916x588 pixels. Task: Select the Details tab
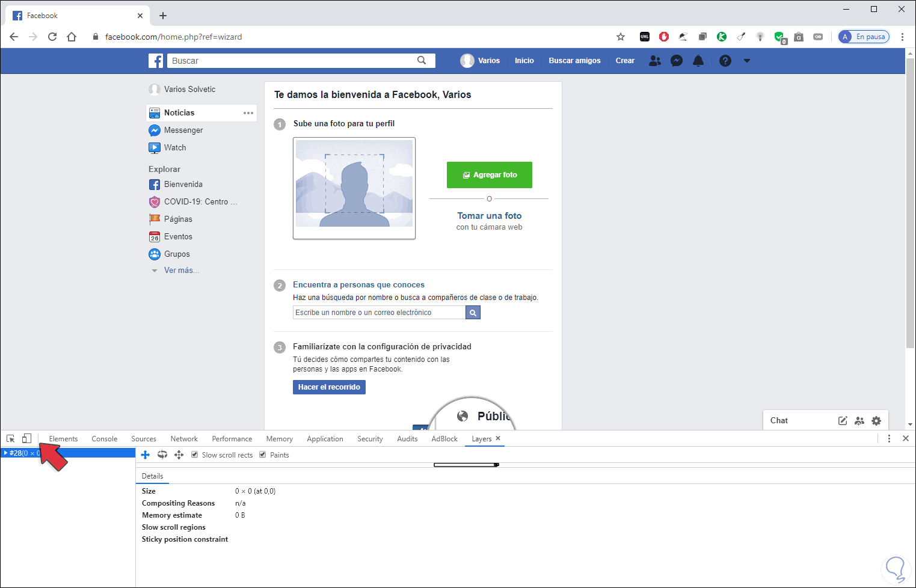[x=152, y=476]
